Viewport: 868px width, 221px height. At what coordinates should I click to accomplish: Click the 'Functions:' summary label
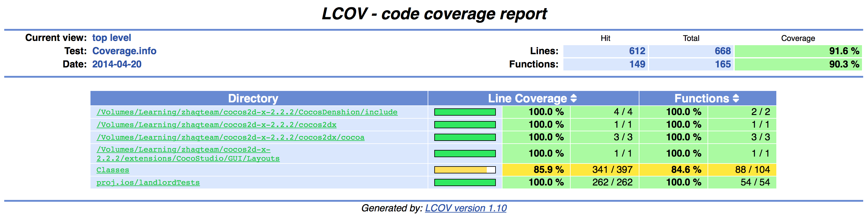[534, 64]
